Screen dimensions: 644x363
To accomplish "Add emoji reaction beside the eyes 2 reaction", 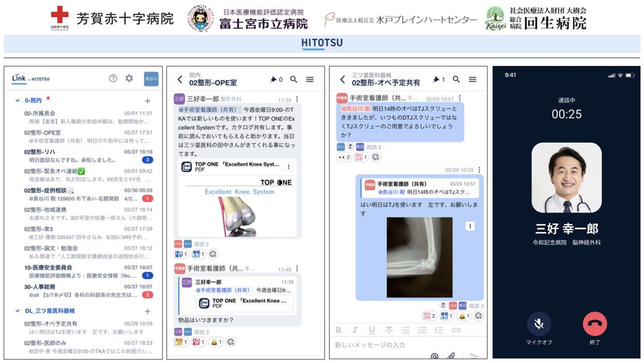I will point(375,157).
